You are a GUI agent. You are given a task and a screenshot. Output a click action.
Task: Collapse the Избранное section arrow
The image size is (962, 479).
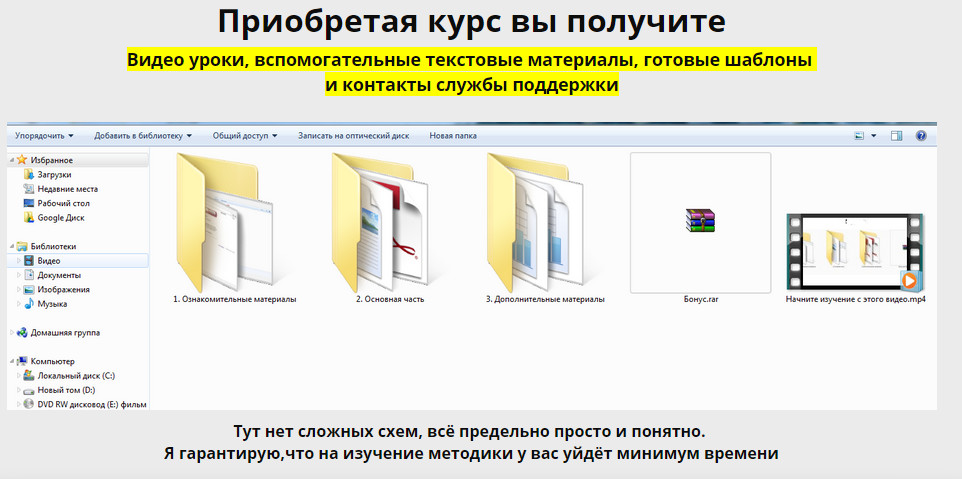coord(12,160)
